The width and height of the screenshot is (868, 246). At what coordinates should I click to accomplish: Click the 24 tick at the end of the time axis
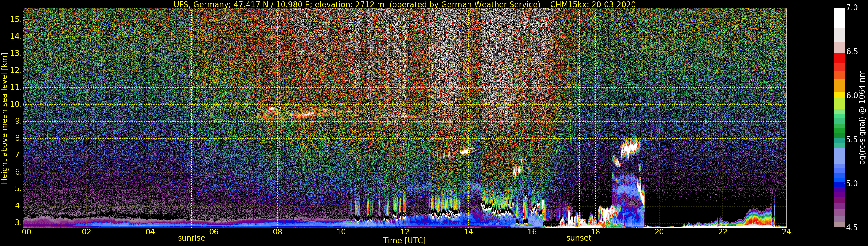786,232
